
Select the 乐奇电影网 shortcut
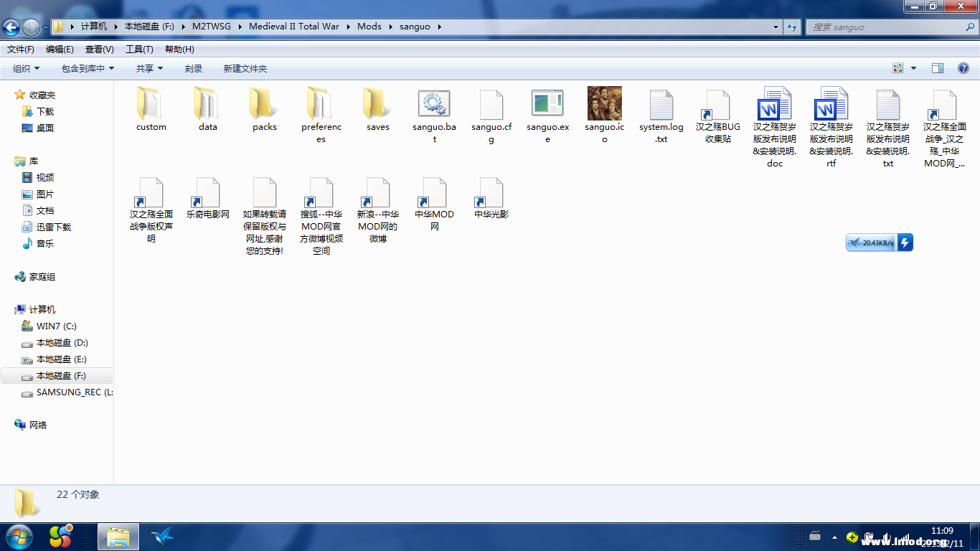(x=207, y=194)
